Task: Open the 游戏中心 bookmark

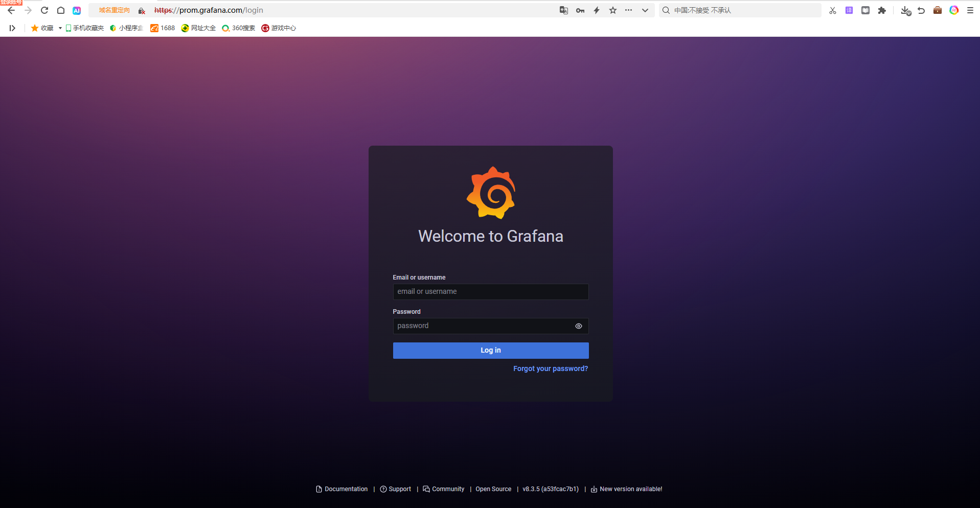Action: [279, 28]
